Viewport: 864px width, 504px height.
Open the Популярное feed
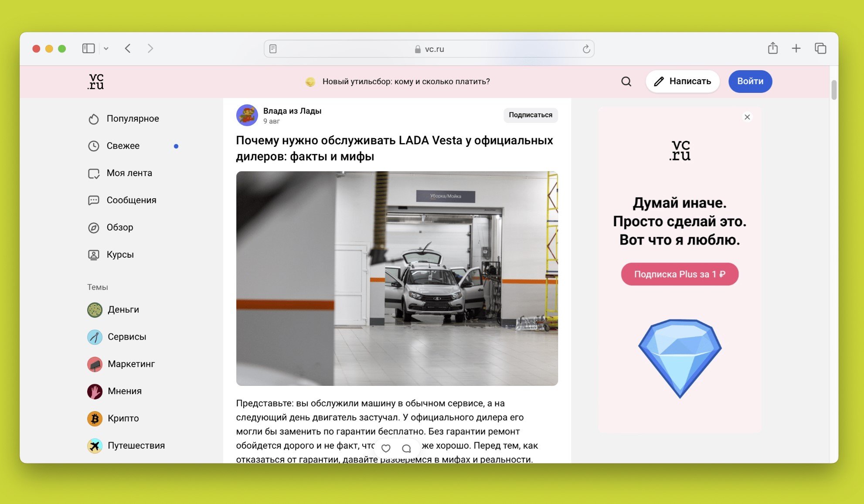(x=133, y=119)
